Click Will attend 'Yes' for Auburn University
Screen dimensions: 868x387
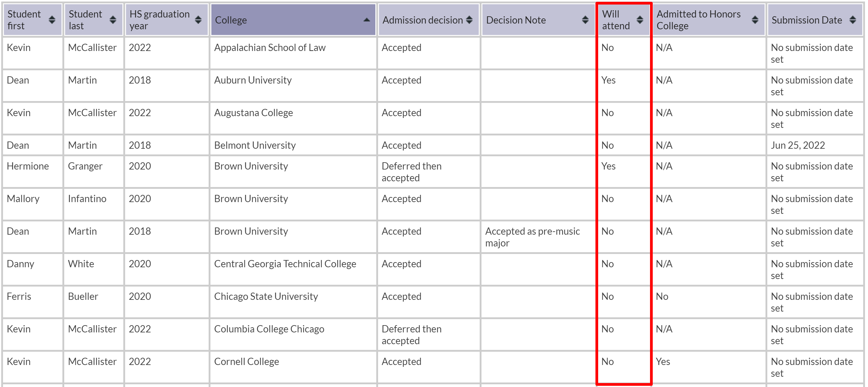[608, 80]
